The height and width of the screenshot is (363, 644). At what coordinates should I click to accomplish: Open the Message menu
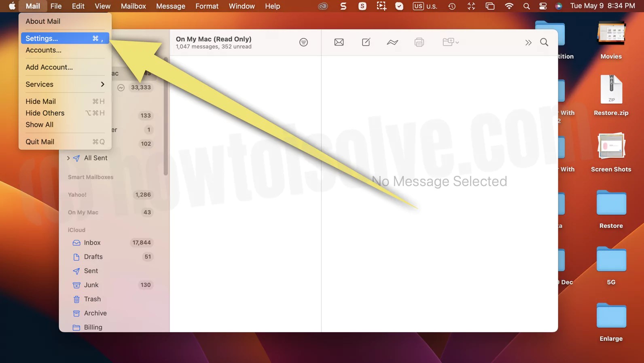point(171,6)
